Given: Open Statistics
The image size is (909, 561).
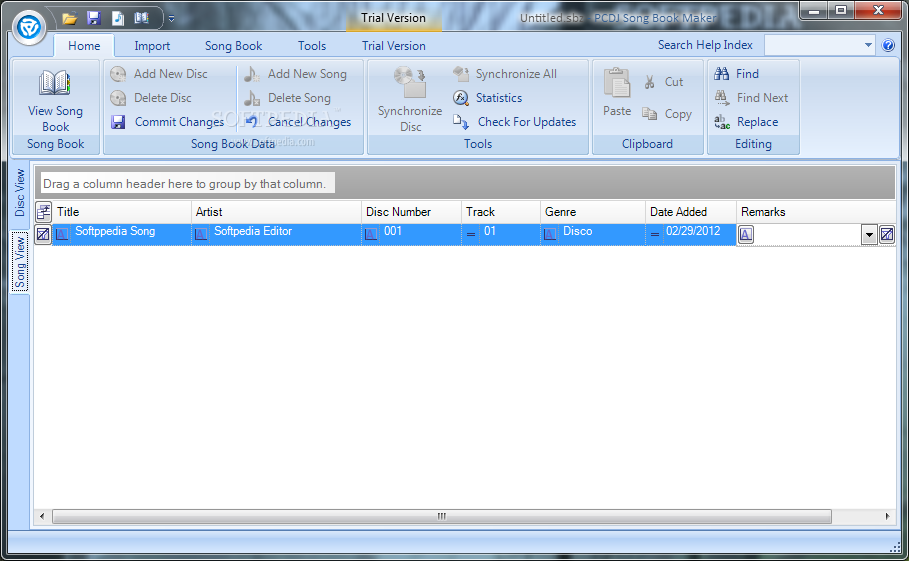Looking at the screenshot, I should pos(488,98).
